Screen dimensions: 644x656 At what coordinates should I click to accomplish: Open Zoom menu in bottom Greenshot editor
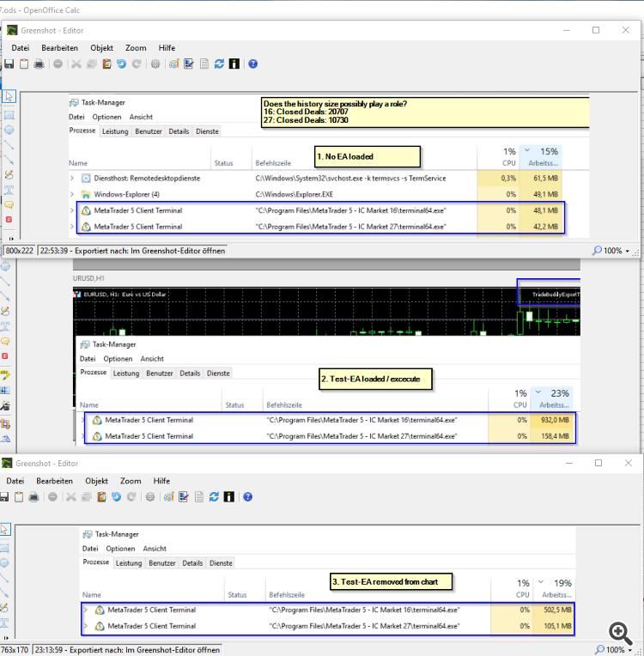pyautogui.click(x=131, y=481)
